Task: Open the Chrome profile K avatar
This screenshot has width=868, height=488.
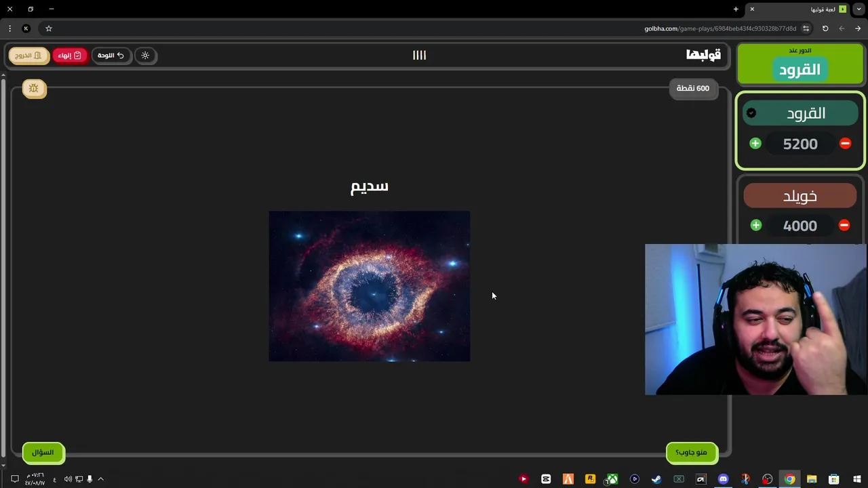Action: (x=26, y=28)
